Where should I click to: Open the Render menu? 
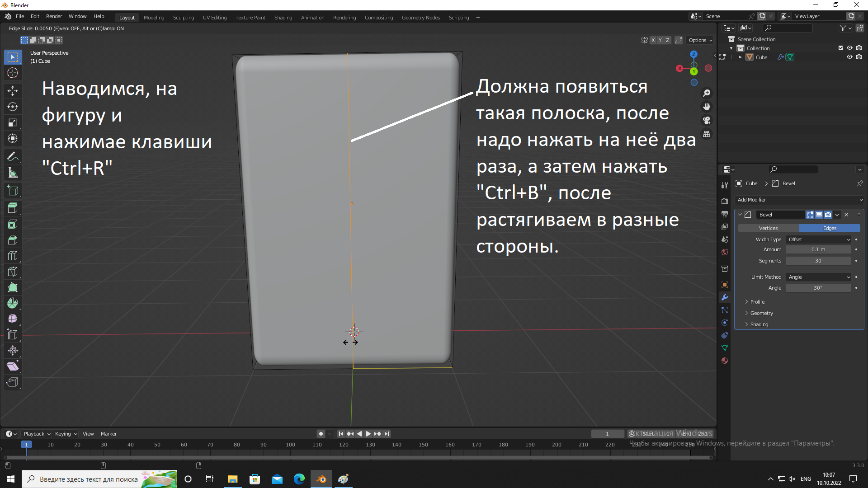[x=54, y=16]
